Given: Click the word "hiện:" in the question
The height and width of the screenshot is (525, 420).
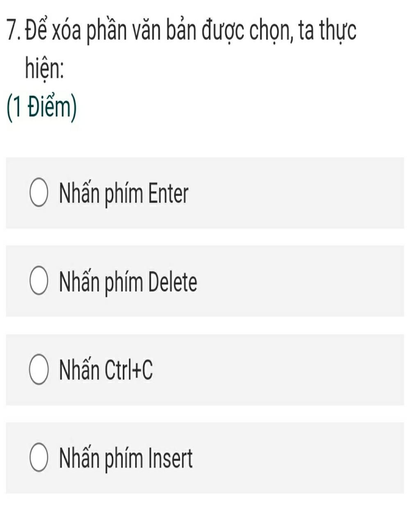Looking at the screenshot, I should click(x=45, y=68).
